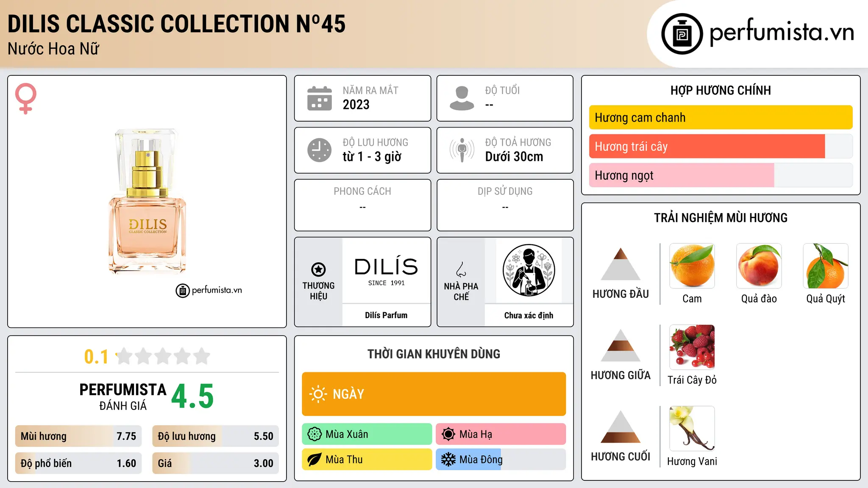The width and height of the screenshot is (868, 488).
Task: Open the Dilís brand logo
Action: tap(386, 271)
